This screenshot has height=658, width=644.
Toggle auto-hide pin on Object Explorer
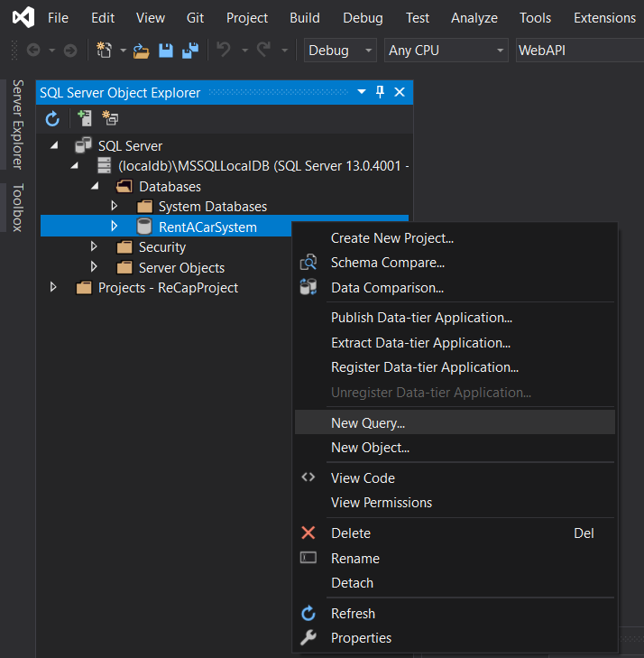tap(380, 92)
